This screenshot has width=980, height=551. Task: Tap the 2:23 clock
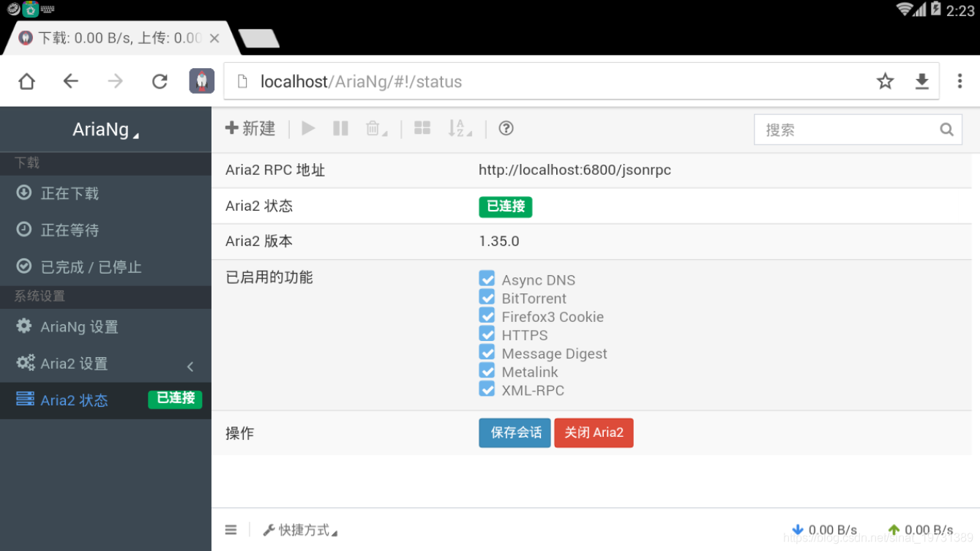pos(960,10)
